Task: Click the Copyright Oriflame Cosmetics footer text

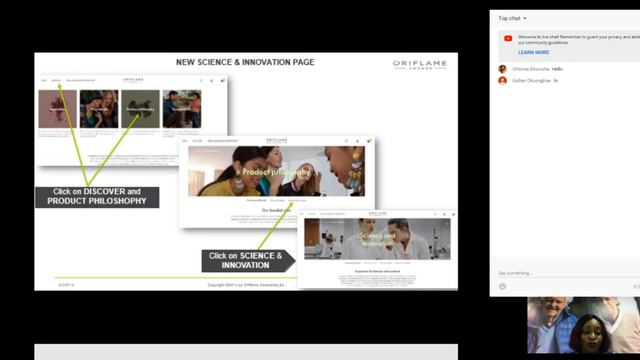Action: [246, 285]
